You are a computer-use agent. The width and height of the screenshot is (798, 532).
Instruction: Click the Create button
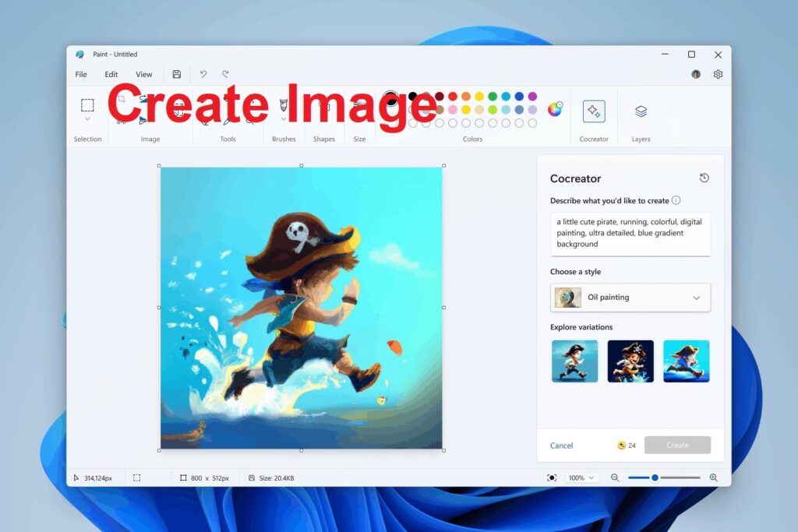pyautogui.click(x=677, y=445)
